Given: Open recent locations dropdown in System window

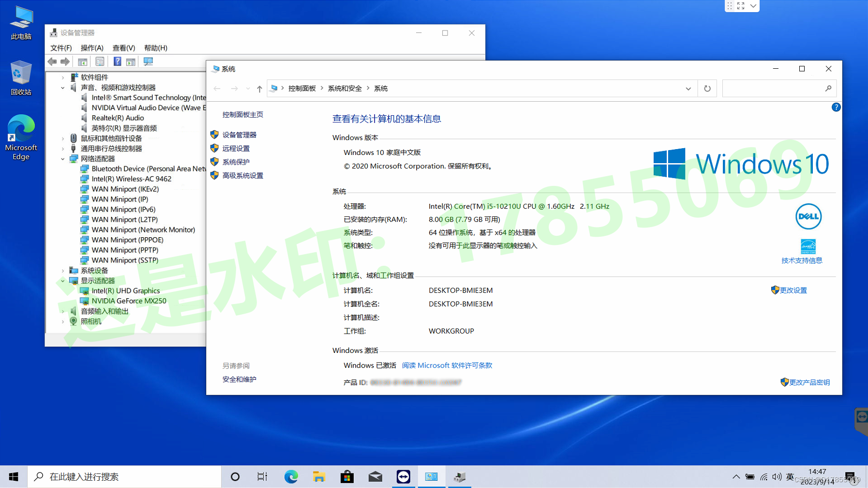Looking at the screenshot, I should tap(248, 89).
